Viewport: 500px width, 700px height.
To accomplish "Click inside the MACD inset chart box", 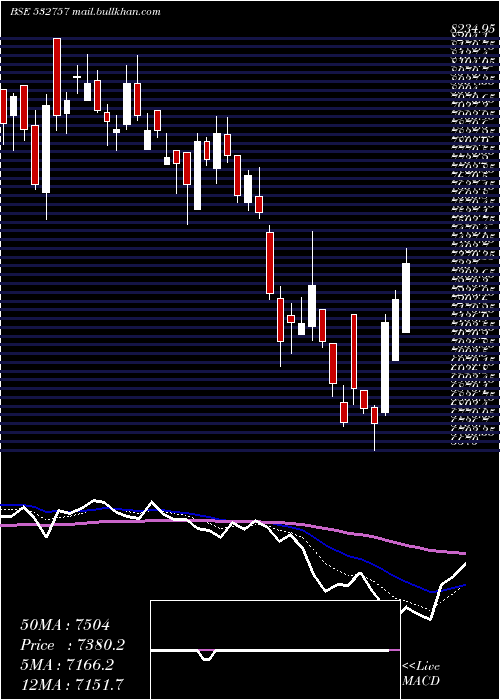I will point(275,650).
